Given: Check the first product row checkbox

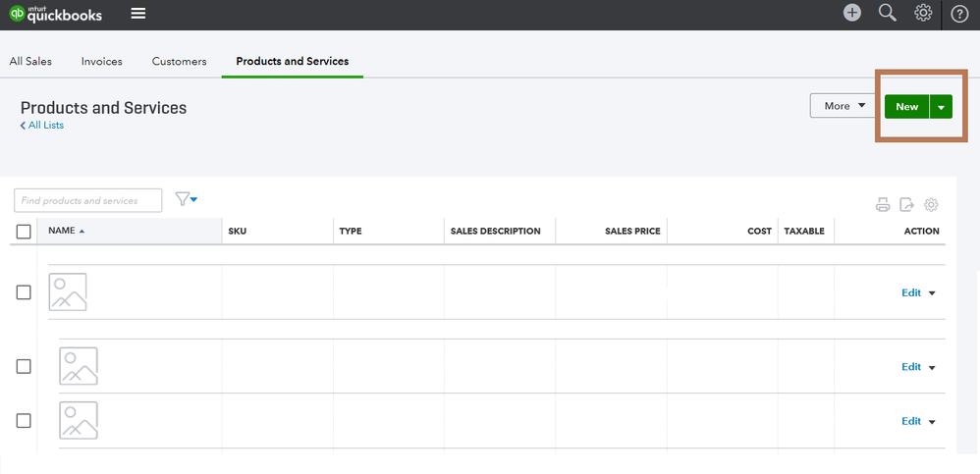Looking at the screenshot, I should 24,292.
